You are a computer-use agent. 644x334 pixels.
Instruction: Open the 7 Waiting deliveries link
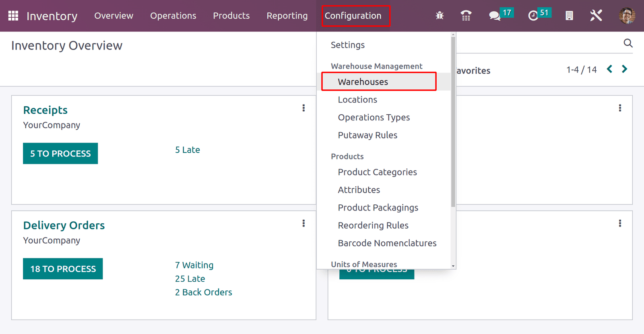pos(194,265)
